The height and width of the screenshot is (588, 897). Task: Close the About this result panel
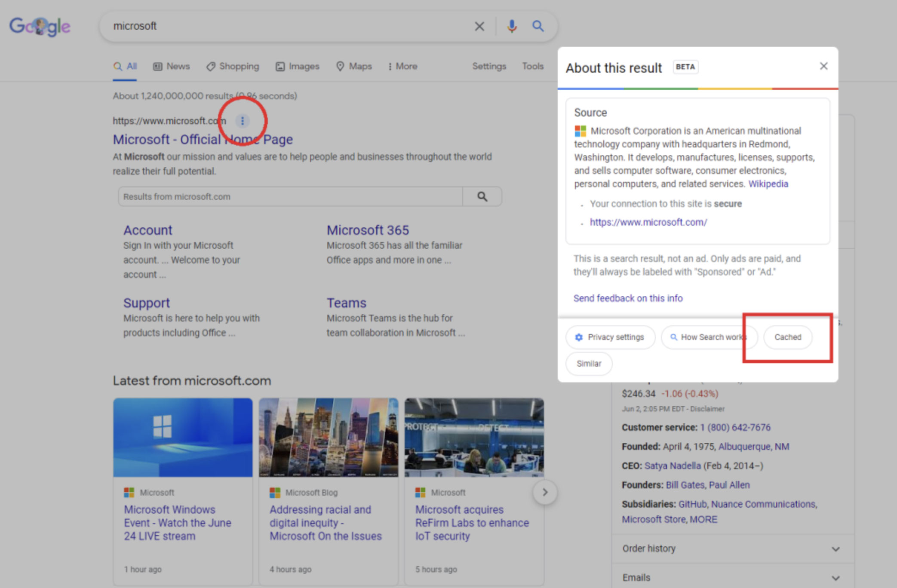pyautogui.click(x=823, y=66)
